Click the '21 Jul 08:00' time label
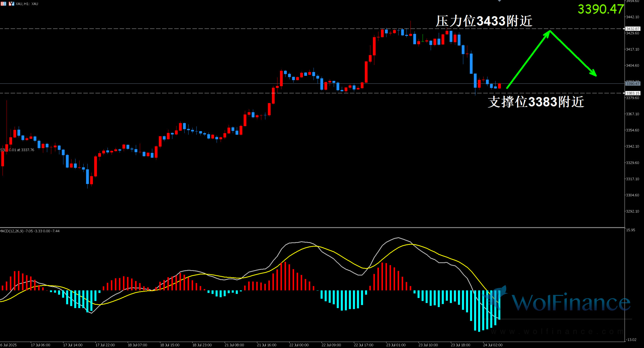The width and height of the screenshot is (644, 348). (234, 345)
